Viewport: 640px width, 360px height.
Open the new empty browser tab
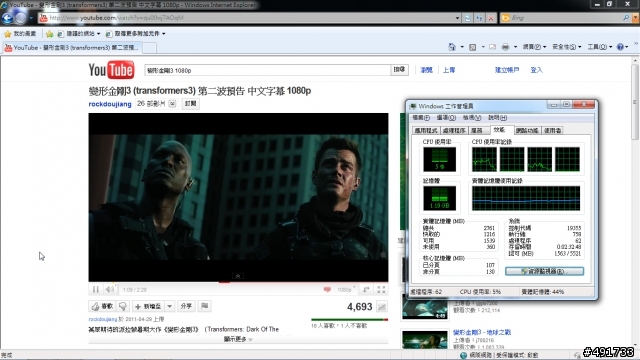tap(149, 48)
